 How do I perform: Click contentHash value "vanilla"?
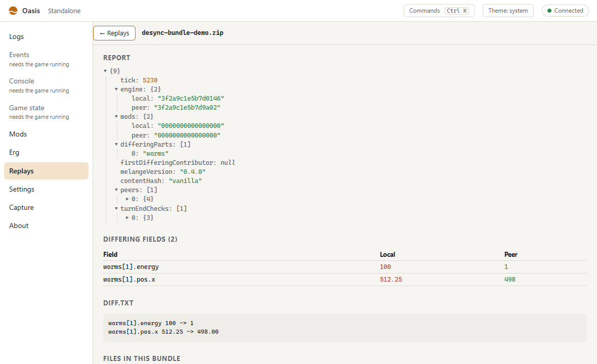pyautogui.click(x=185, y=181)
